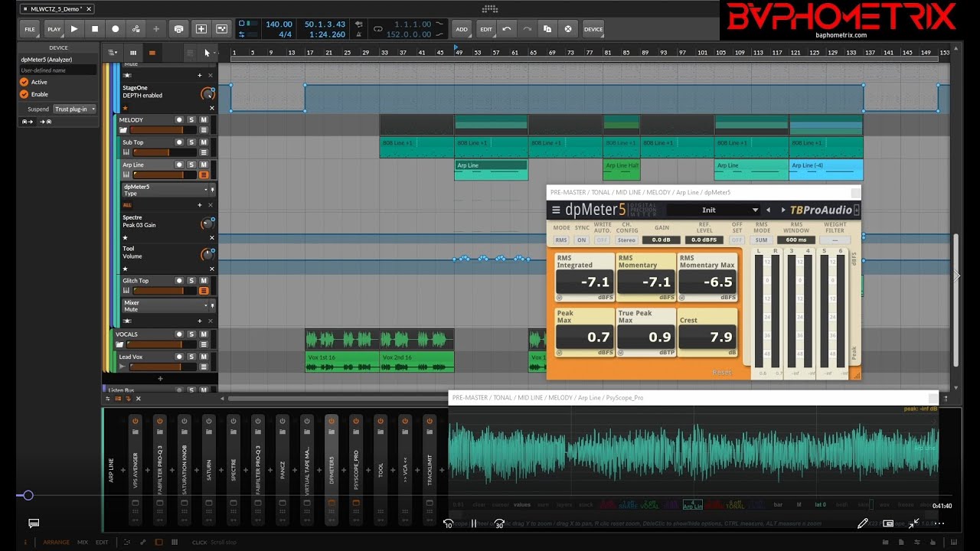Click the power icon on Tool device
Viewport: 980px width, 551px height.
click(381, 420)
